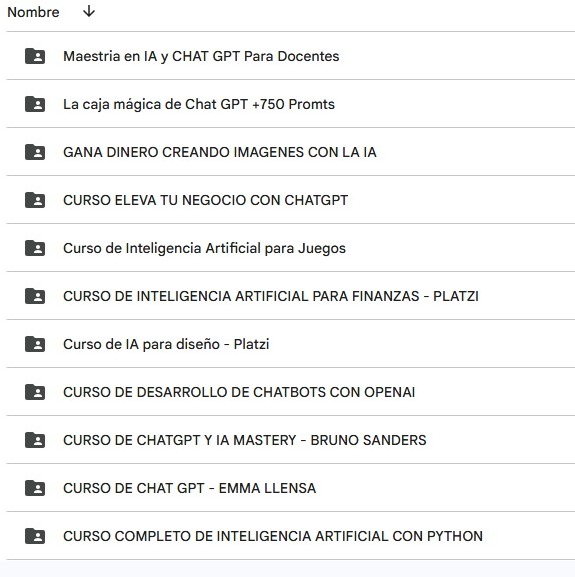Select GANA DINERO CREANDO IMAGENES CON LA IA
The width and height of the screenshot is (575, 577).
point(291,152)
